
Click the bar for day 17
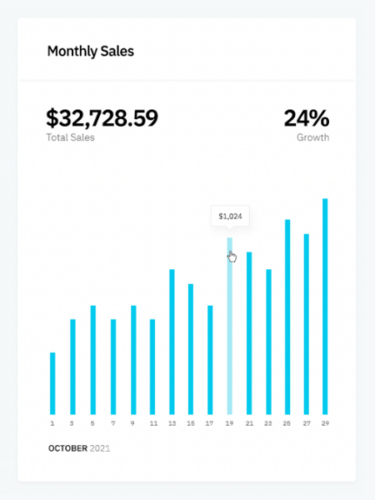210,360
